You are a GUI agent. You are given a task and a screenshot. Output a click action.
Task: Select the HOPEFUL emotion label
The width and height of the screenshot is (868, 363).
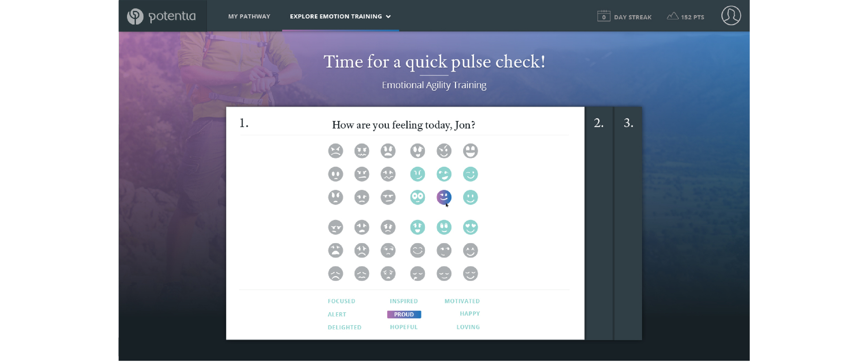click(x=403, y=327)
